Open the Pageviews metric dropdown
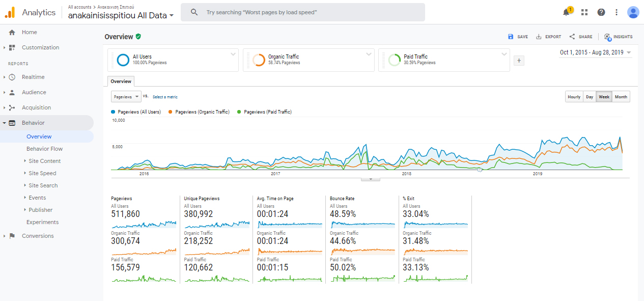 tap(126, 96)
